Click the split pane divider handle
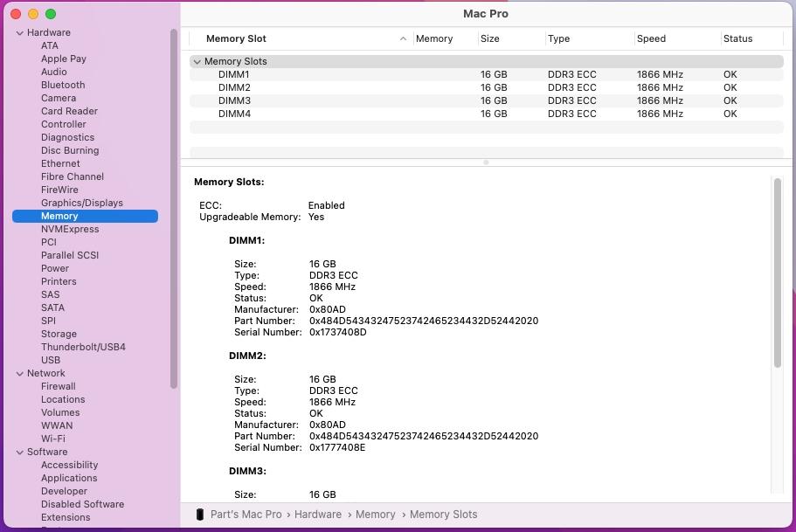The image size is (796, 532). coord(486,162)
